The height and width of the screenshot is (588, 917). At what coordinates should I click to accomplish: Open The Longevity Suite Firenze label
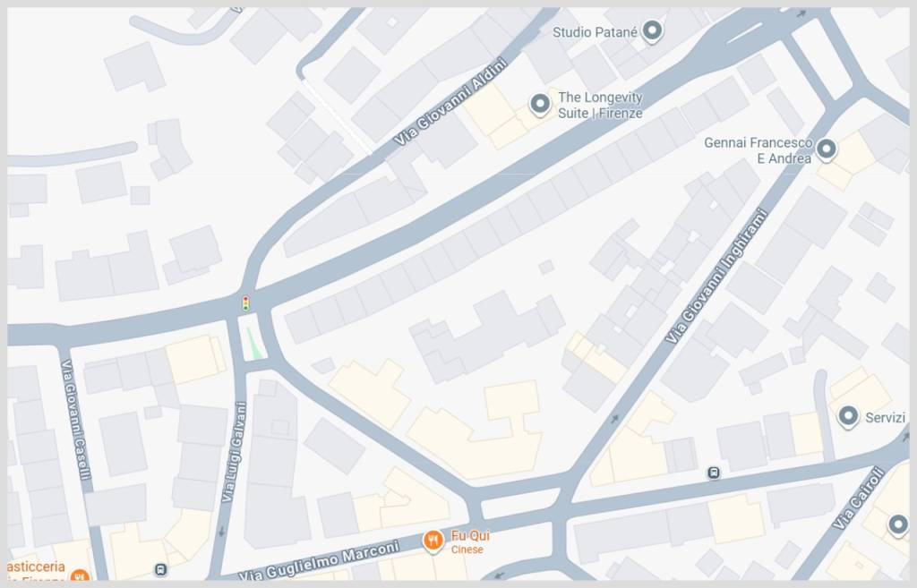[x=600, y=106]
